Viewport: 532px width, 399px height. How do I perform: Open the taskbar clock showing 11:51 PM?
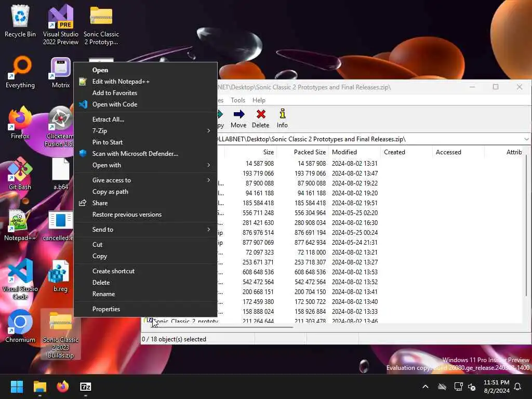point(496,387)
